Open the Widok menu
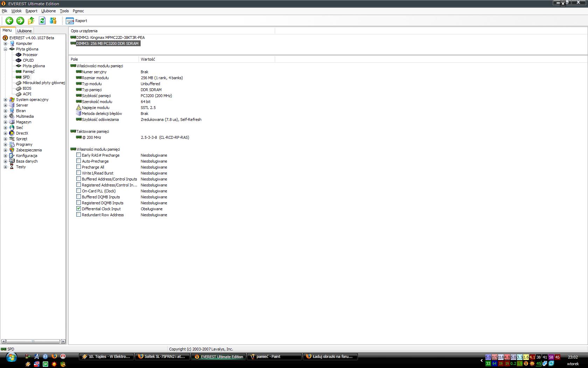This screenshot has width=588, height=368. pyautogui.click(x=16, y=11)
